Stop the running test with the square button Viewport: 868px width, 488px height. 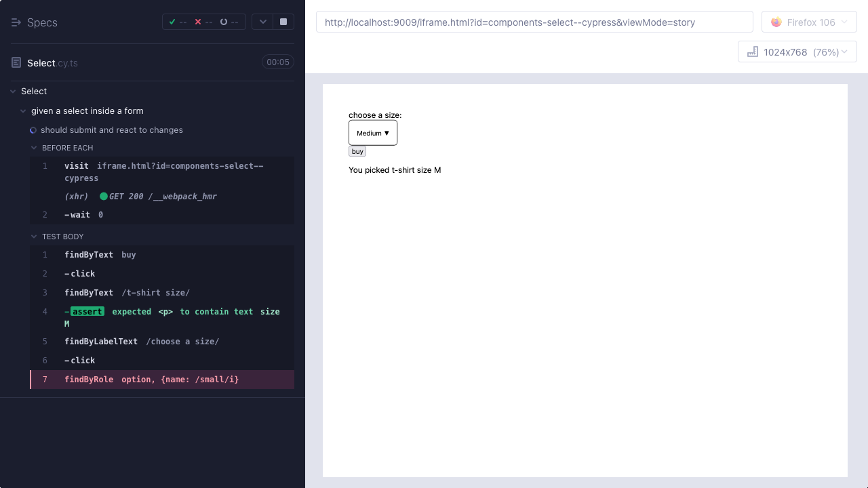coord(283,21)
